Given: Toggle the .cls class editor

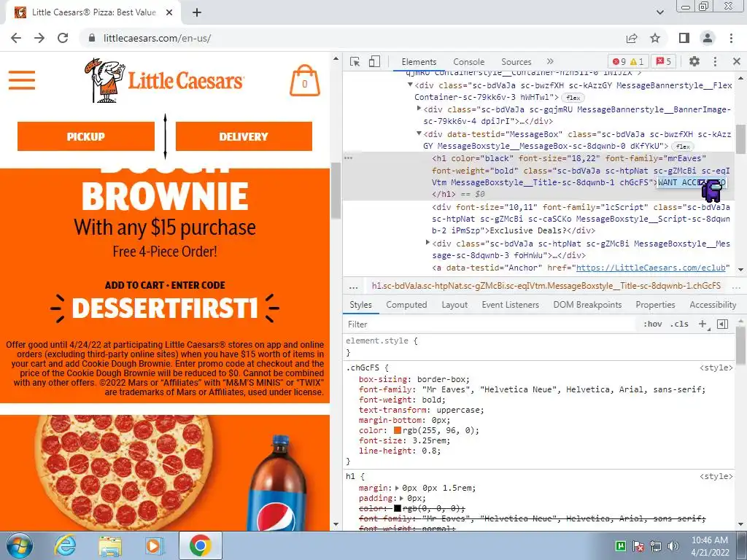Looking at the screenshot, I should [x=679, y=324].
